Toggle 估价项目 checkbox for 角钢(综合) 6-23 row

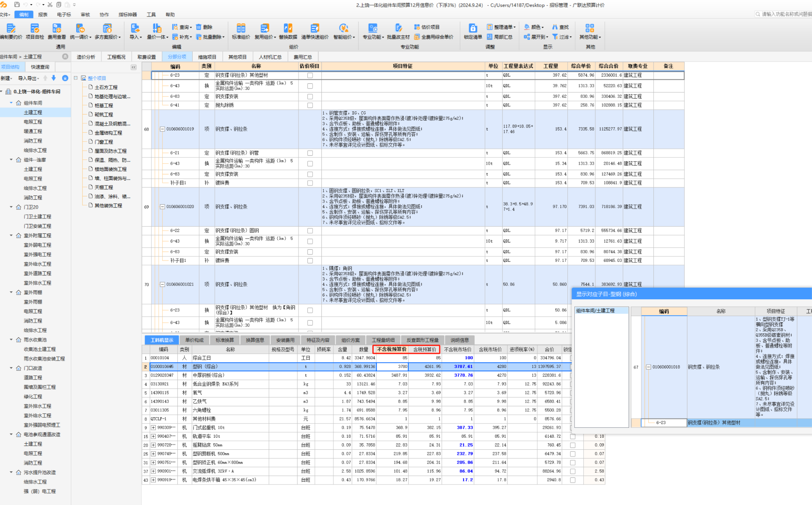tap(310, 310)
